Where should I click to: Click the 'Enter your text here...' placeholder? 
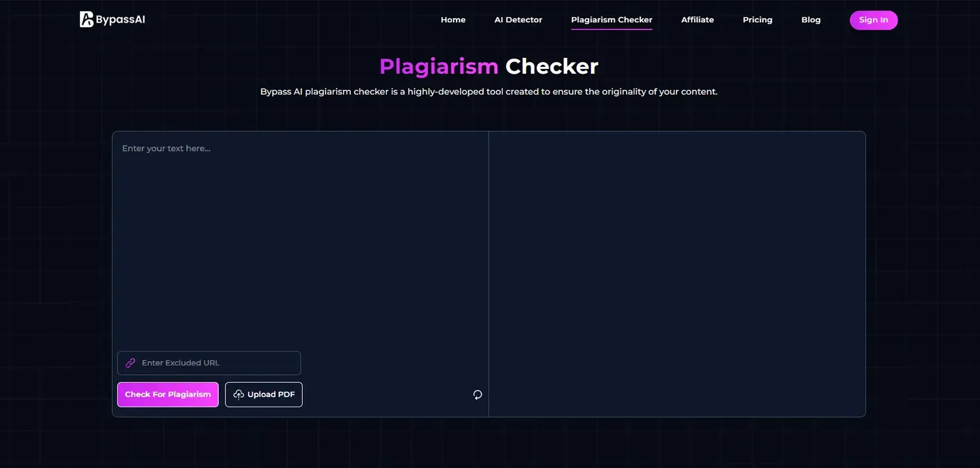click(166, 148)
